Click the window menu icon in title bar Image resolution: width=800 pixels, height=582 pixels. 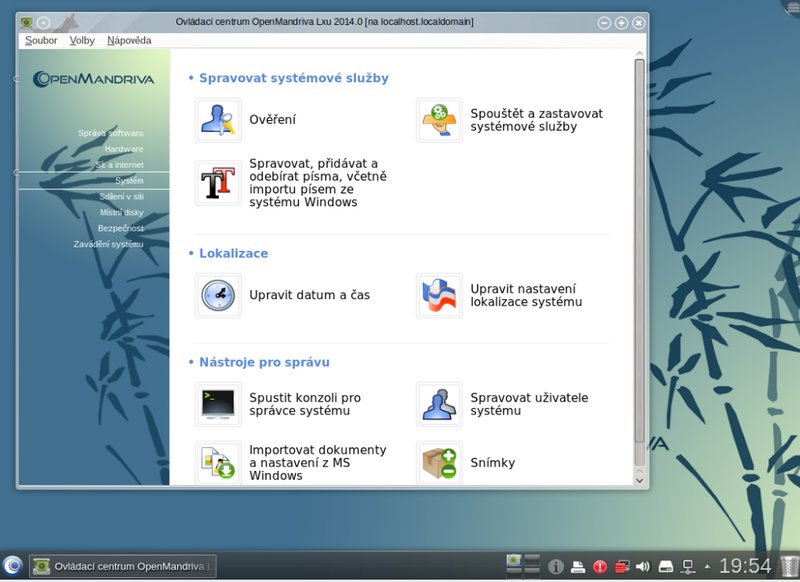click(x=27, y=22)
